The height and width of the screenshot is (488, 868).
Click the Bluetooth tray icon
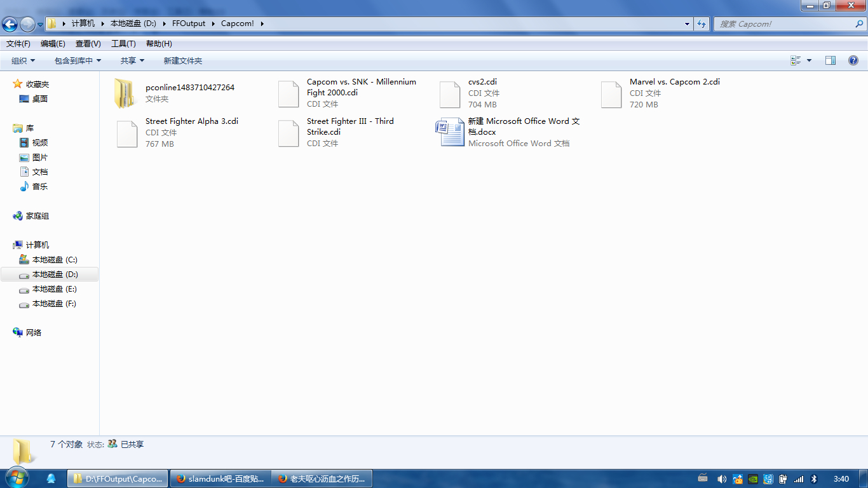pos(814,479)
